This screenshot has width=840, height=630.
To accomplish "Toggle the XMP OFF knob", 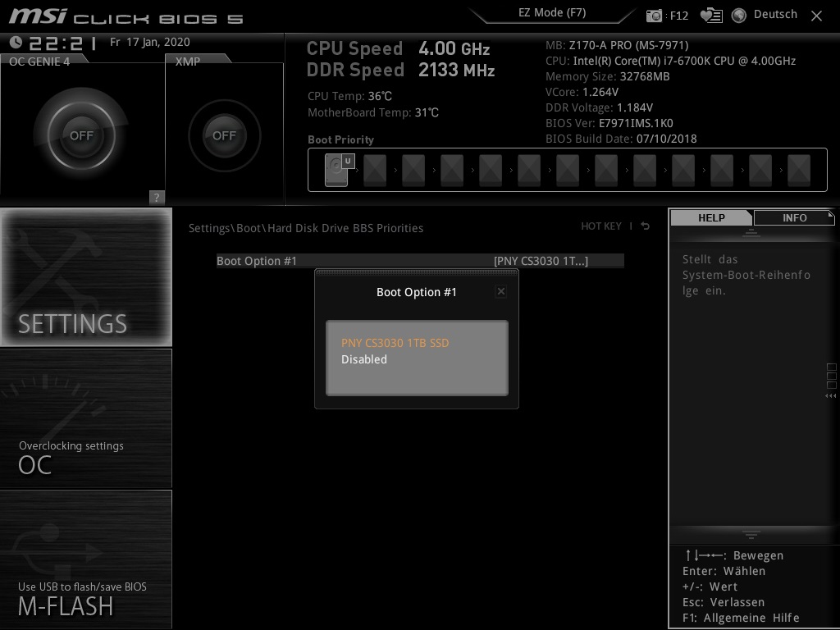I will (224, 135).
